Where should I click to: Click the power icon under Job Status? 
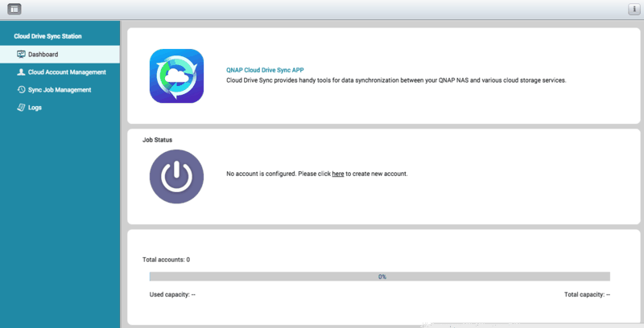pos(176,176)
